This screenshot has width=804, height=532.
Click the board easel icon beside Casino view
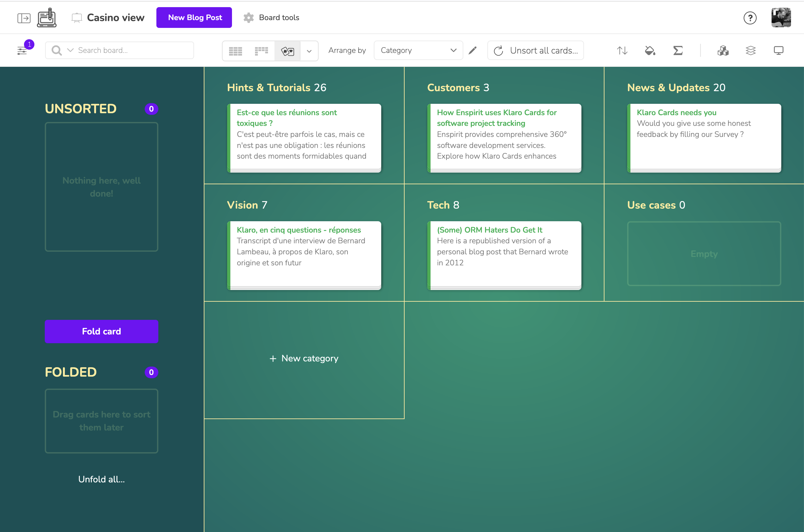click(77, 18)
